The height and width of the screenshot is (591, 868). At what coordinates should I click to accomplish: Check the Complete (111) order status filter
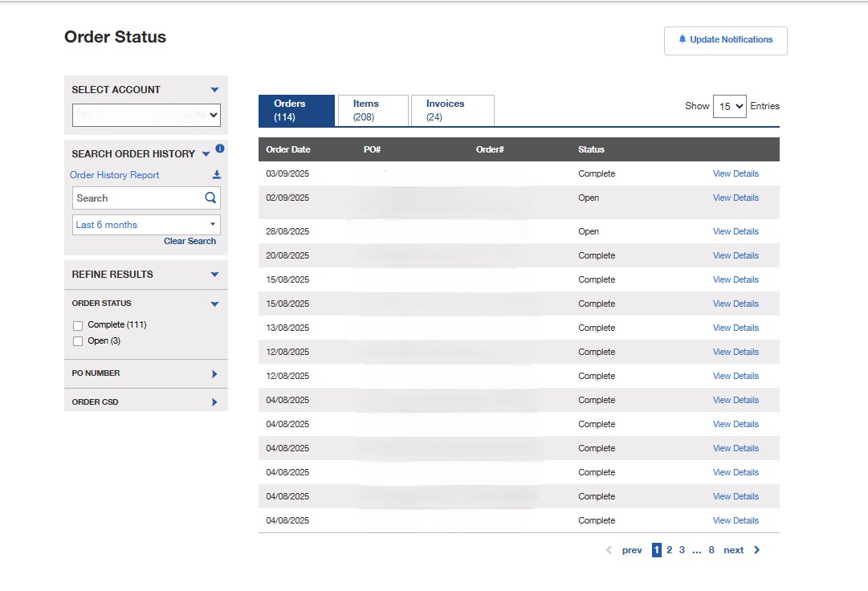tap(78, 325)
